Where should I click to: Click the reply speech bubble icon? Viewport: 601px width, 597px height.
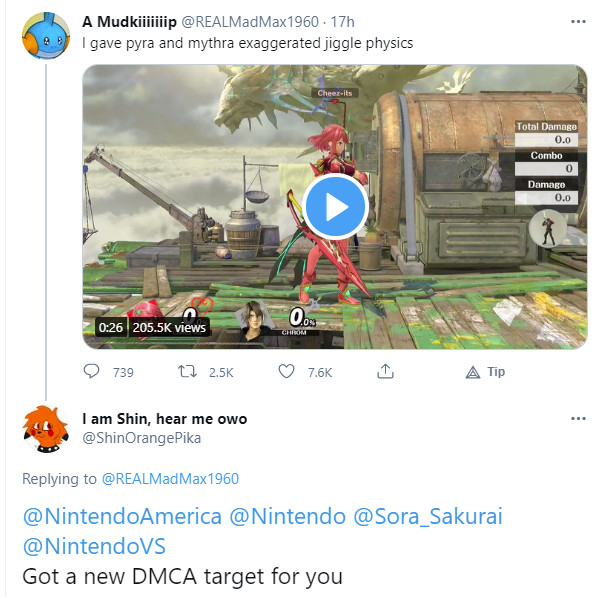tap(92, 372)
